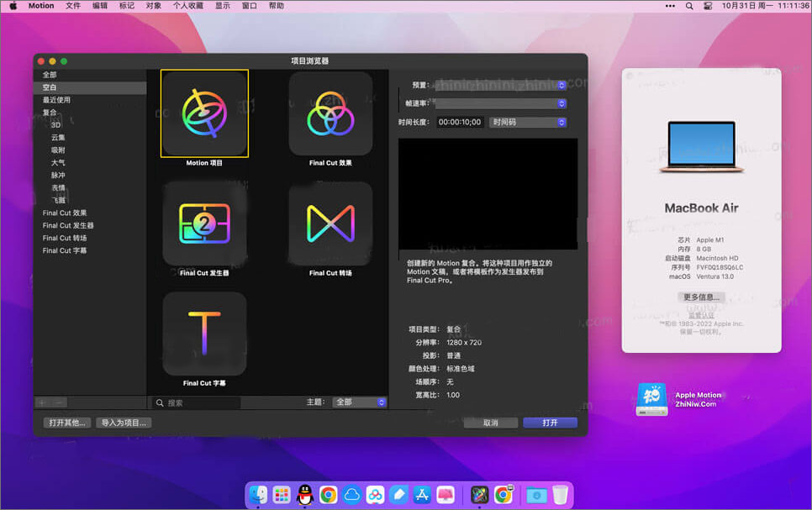
Task: Open Spotlight search in the menu bar
Action: (689, 6)
